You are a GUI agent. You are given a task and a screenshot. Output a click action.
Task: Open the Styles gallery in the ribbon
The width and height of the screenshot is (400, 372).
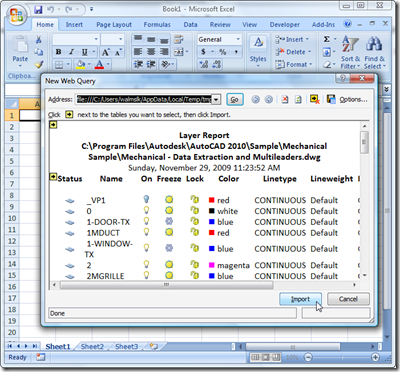[x=258, y=51]
